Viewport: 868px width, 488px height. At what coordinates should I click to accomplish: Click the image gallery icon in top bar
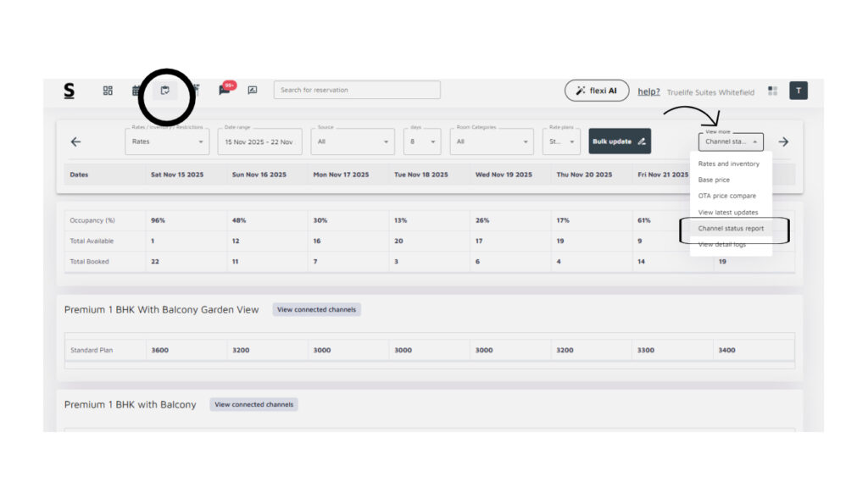click(x=252, y=90)
